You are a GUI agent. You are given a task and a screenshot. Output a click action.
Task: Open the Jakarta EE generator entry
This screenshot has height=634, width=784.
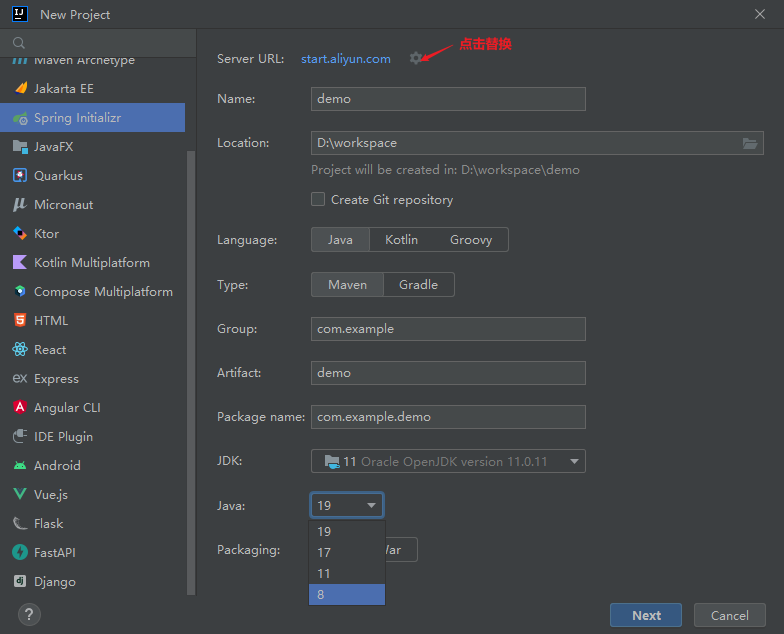[63, 89]
